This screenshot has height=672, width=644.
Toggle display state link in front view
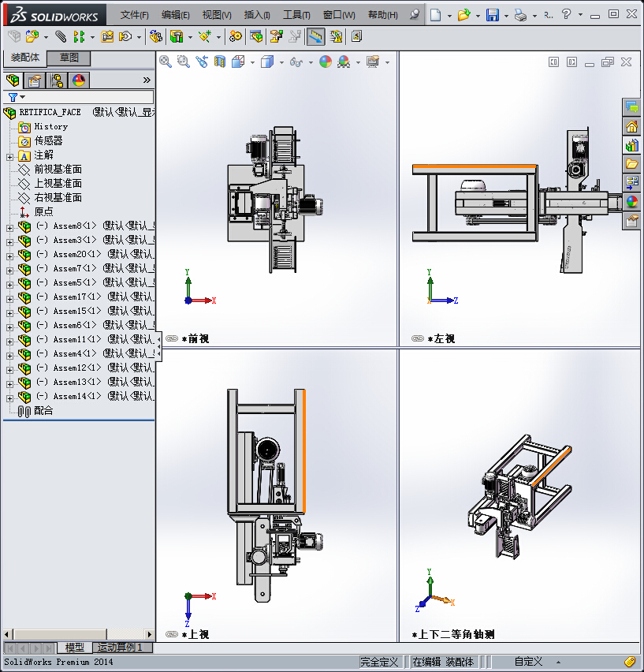point(172,338)
